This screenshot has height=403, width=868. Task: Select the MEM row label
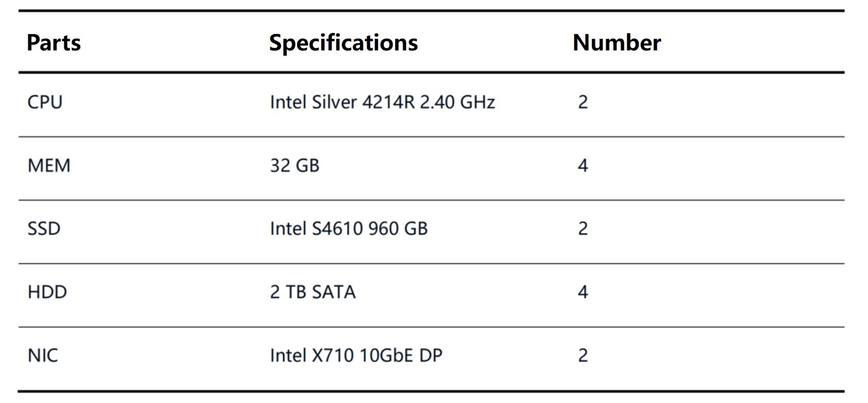(x=49, y=165)
